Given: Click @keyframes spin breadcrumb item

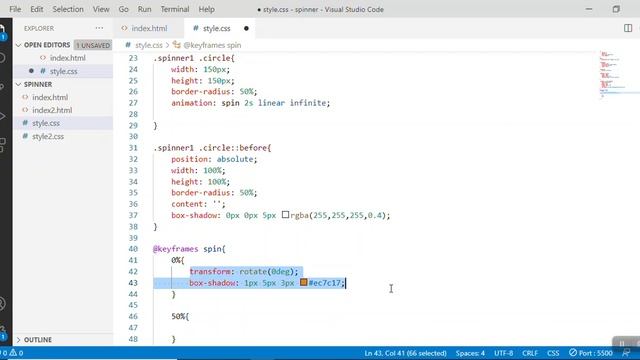Looking at the screenshot, I should tap(212, 45).
